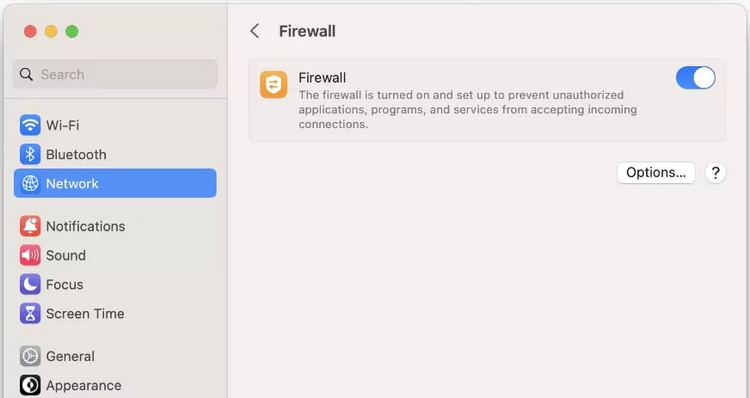Click the green full-screen window button

click(x=72, y=32)
